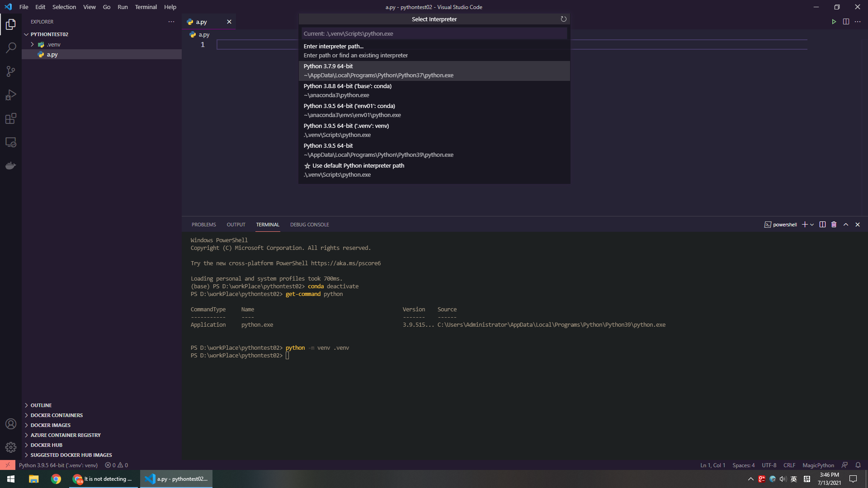Expand the OUTLINE section
Screen dimensions: 868x488
(x=41, y=405)
